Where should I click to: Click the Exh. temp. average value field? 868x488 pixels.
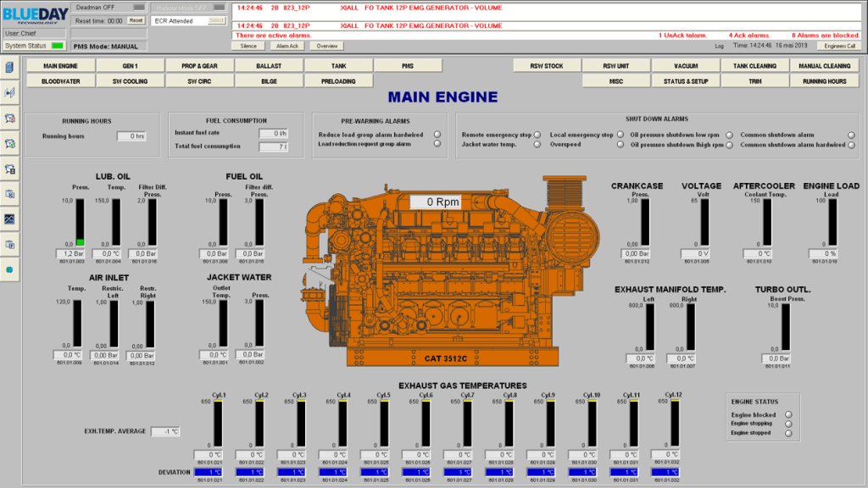[165, 431]
